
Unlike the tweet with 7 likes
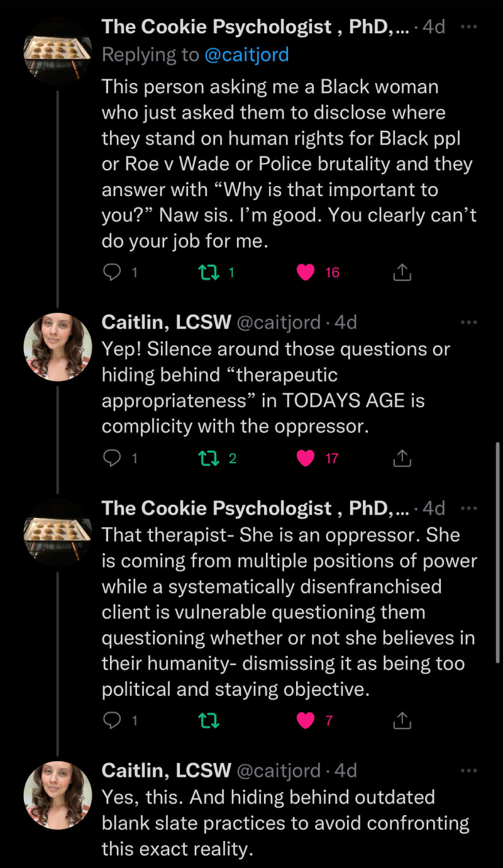[306, 721]
